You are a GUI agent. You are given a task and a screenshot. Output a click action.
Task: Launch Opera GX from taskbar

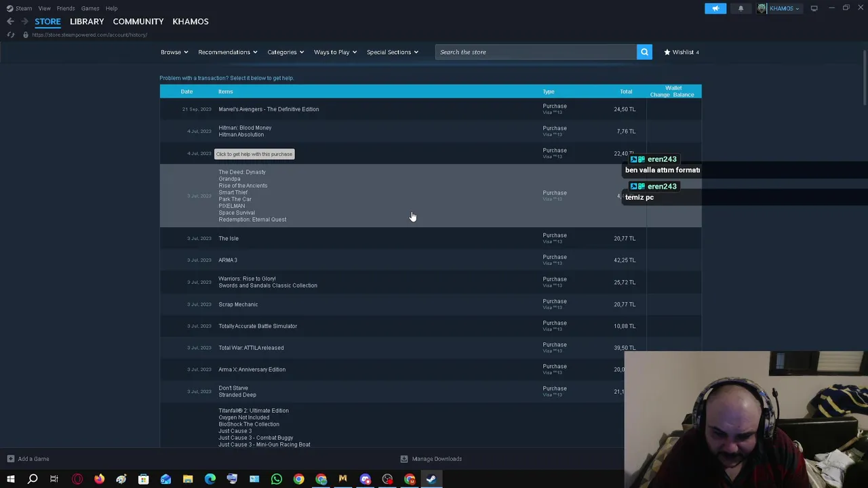[77, 480]
